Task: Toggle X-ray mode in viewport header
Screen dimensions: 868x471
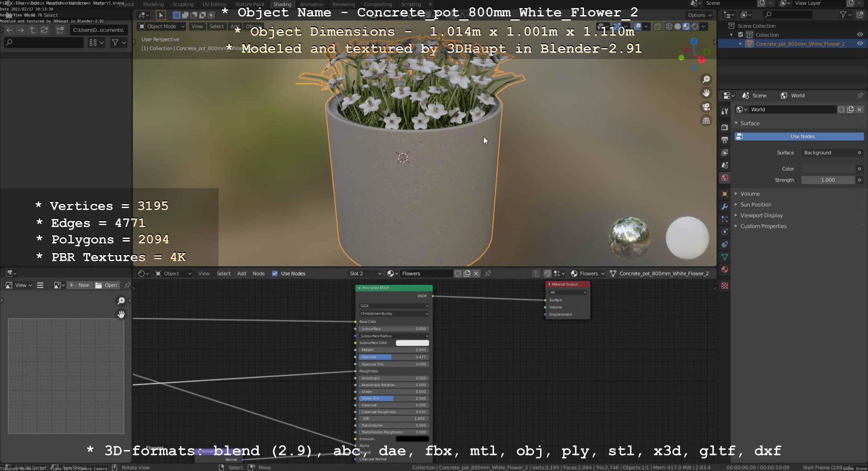Action: (x=657, y=26)
